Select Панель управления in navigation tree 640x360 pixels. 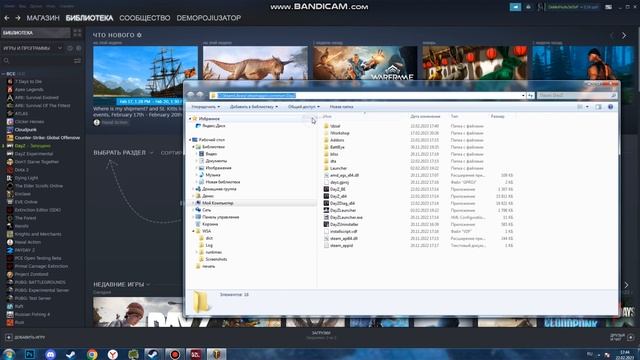(x=220, y=217)
